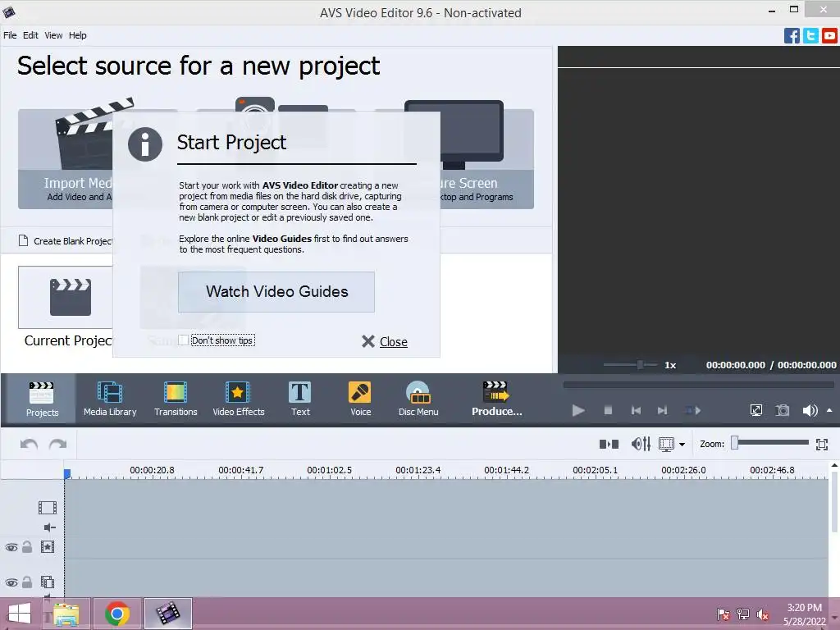Image resolution: width=840 pixels, height=630 pixels.
Task: Expand the volume level arrow
Action: point(829,410)
